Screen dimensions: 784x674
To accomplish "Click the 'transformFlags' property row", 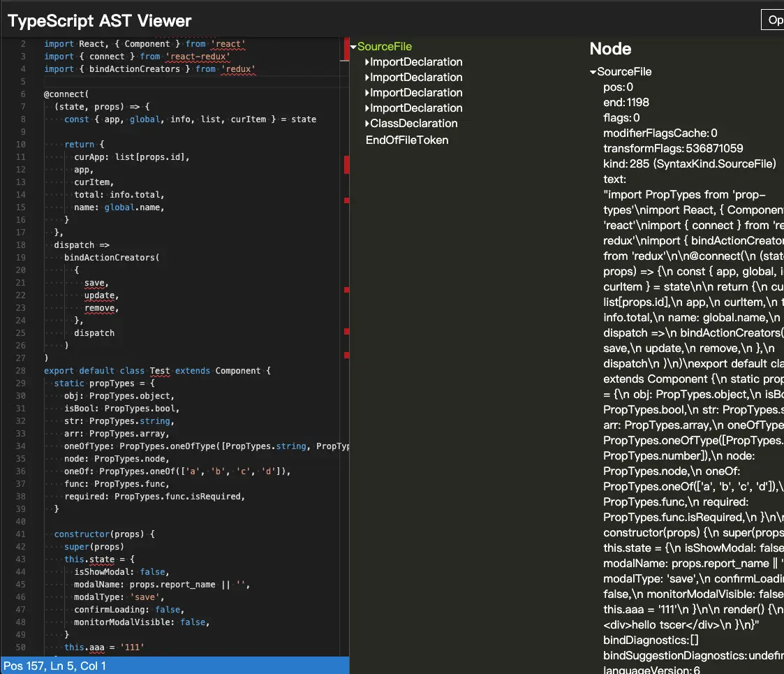I will 673,149.
